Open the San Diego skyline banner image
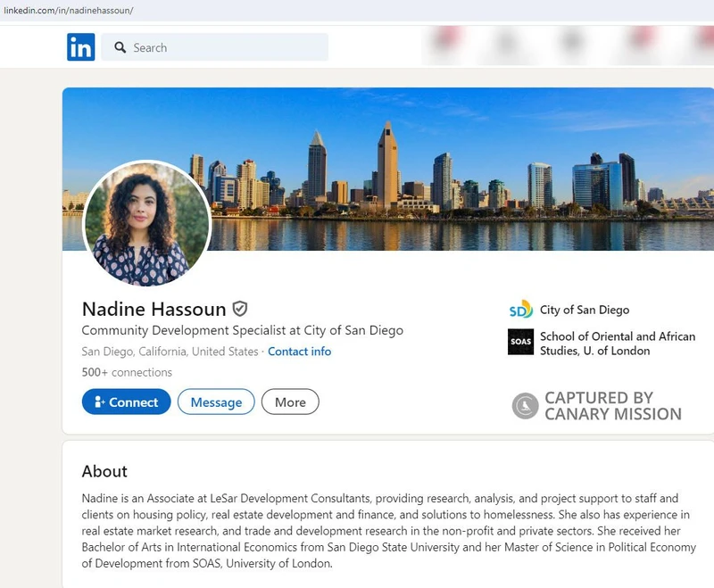This screenshot has height=588, width=714. point(388,169)
